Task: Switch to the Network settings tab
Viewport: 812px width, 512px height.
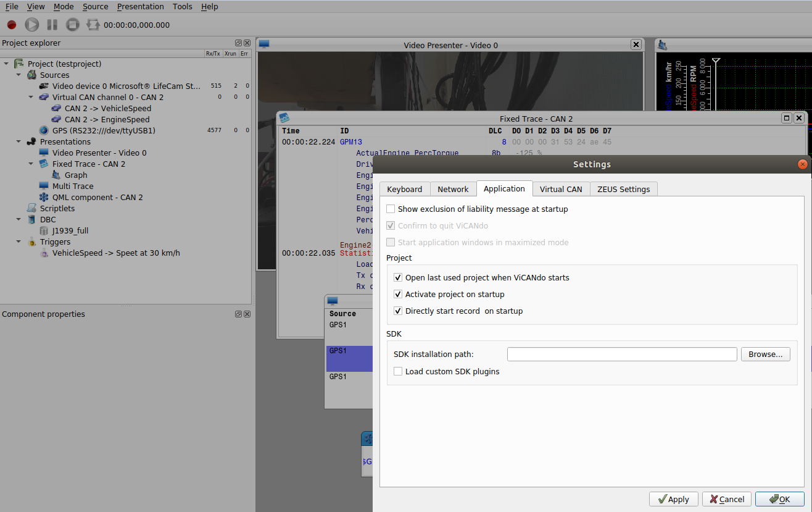Action: (453, 190)
